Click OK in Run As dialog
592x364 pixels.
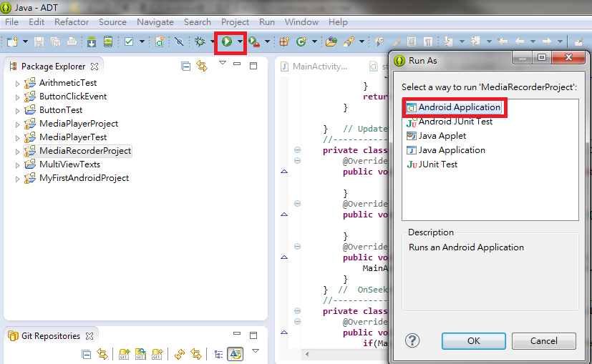point(473,341)
